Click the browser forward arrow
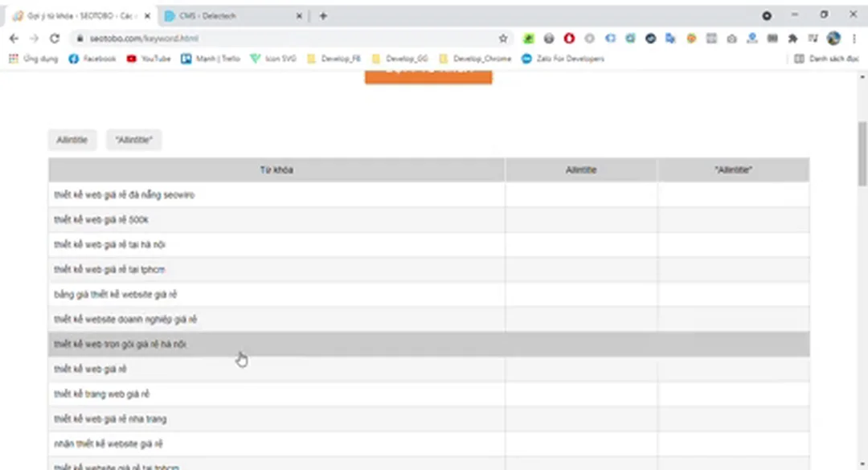Image resolution: width=868 pixels, height=470 pixels. tap(35, 39)
